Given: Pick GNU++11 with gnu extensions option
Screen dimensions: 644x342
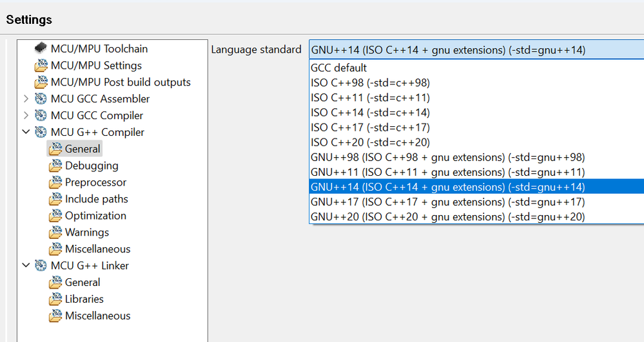Looking at the screenshot, I should pos(476,172).
